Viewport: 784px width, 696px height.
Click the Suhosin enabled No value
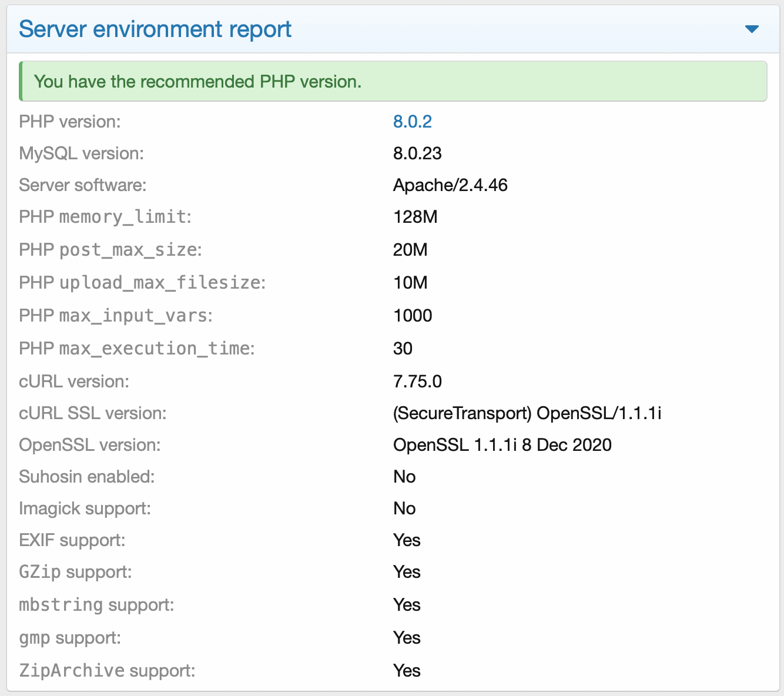tap(404, 476)
